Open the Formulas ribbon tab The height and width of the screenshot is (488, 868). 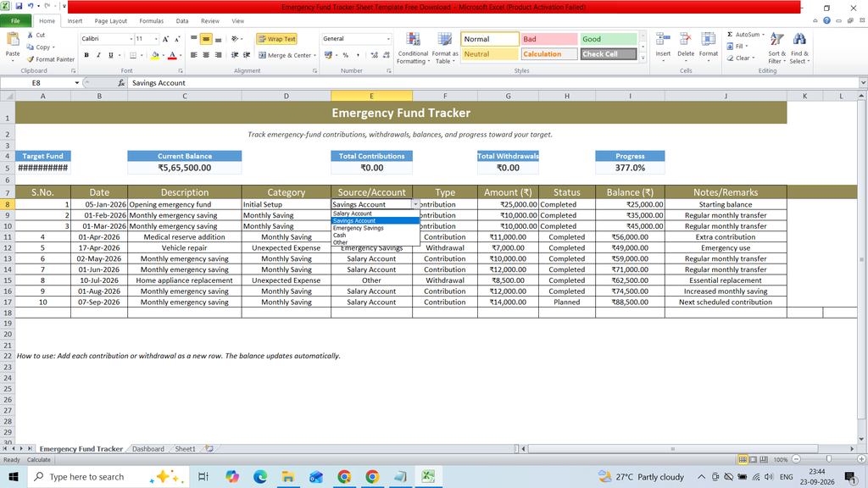(x=151, y=21)
